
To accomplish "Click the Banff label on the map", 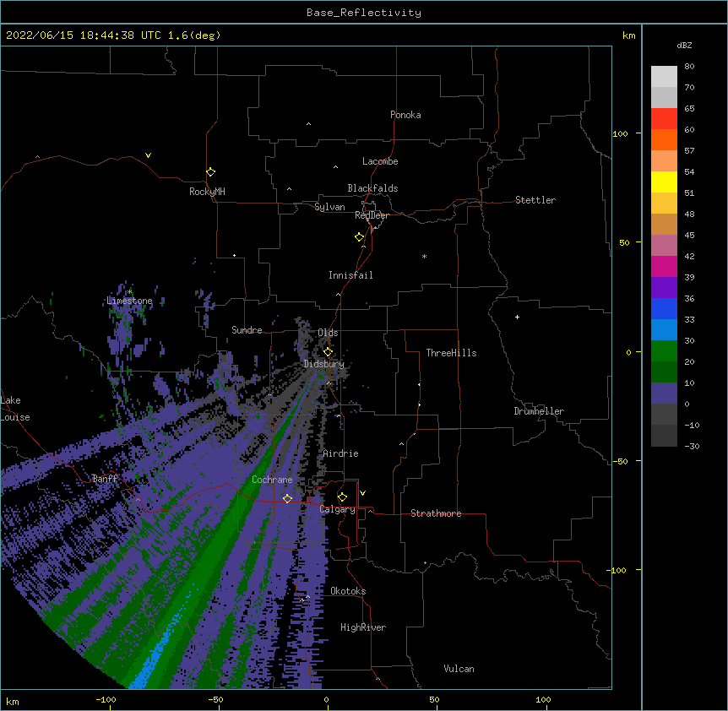I will 105,479.
